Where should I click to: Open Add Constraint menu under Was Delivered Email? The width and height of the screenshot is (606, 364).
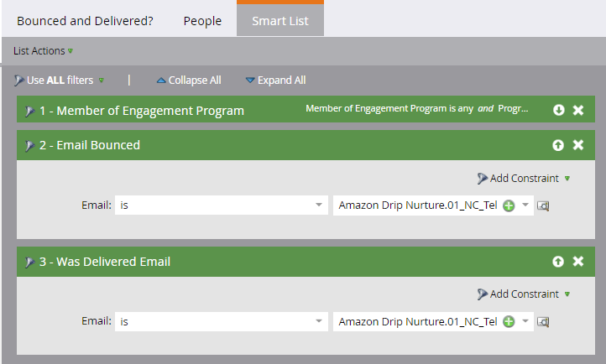click(524, 294)
